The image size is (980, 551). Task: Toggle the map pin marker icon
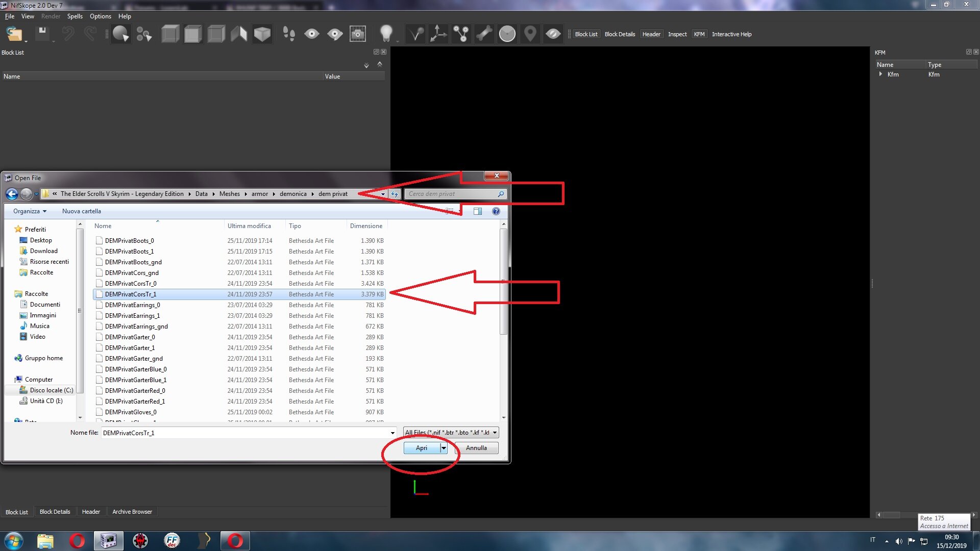coord(530,34)
